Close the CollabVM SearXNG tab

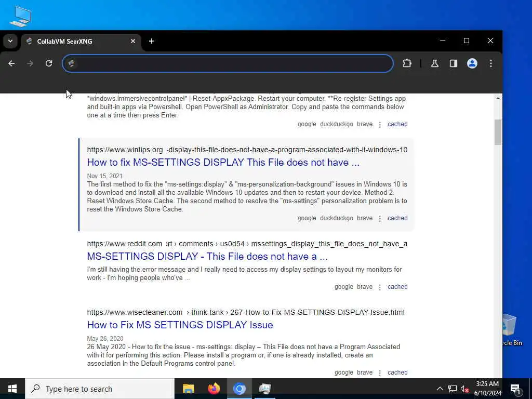133,41
